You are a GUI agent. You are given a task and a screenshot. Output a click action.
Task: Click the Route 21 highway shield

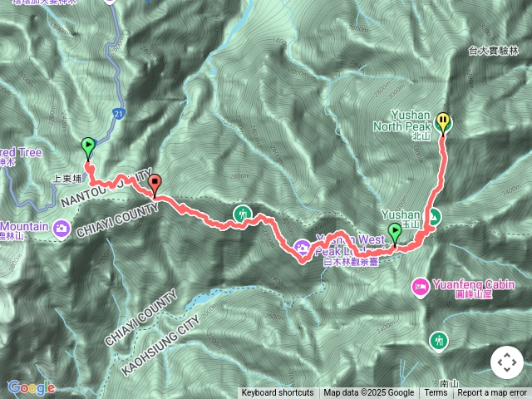point(118,114)
